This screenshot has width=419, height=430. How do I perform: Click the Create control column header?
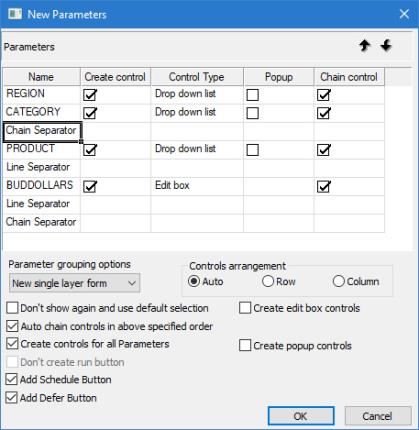click(x=115, y=77)
